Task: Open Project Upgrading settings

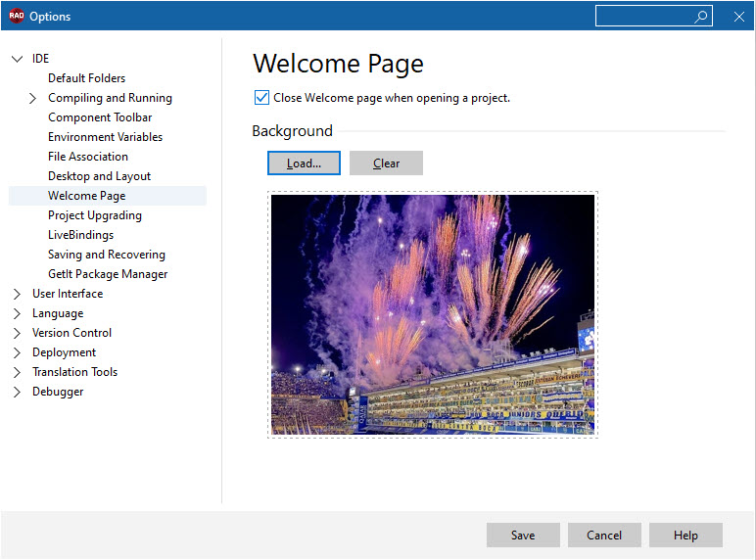Action: click(95, 215)
